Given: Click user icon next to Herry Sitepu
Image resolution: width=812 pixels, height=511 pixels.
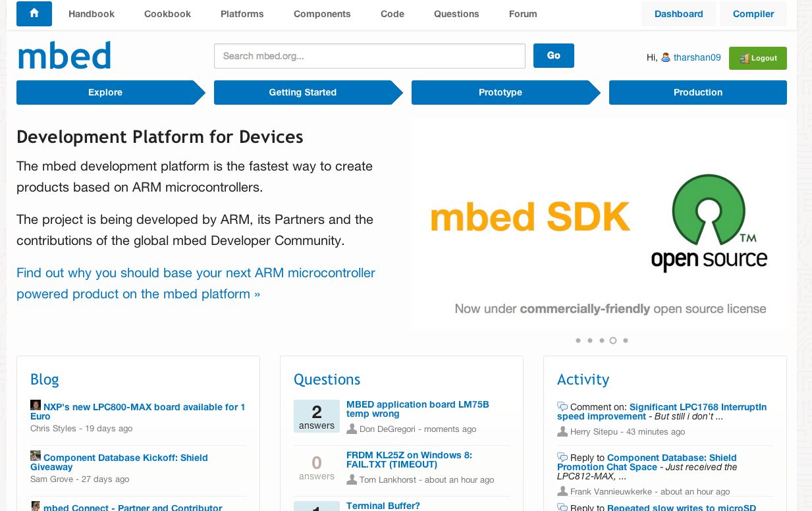Looking at the screenshot, I should point(562,431).
